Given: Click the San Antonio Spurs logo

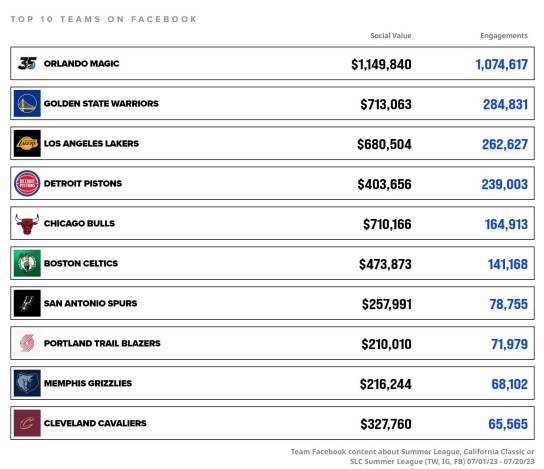Looking at the screenshot, I should [x=27, y=303].
